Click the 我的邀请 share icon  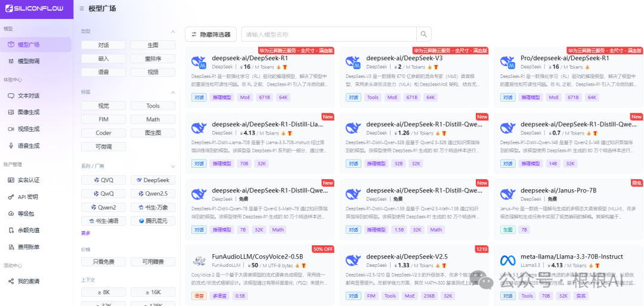click(11, 282)
